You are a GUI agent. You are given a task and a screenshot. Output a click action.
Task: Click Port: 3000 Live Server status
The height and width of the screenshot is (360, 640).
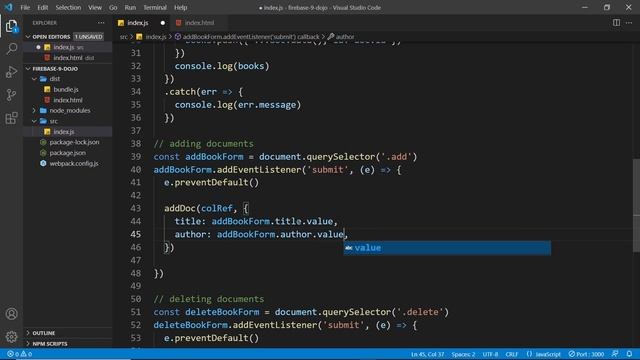586,354
